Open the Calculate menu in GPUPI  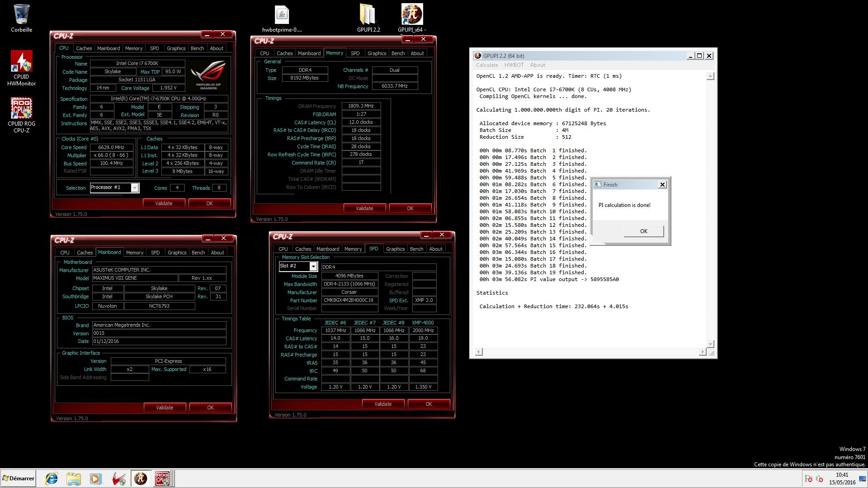click(487, 65)
